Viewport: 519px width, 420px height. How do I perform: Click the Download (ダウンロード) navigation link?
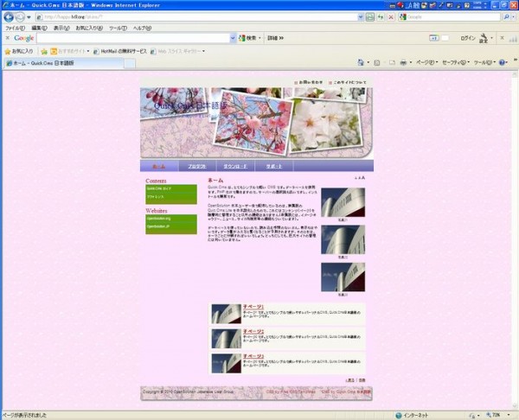click(x=235, y=166)
